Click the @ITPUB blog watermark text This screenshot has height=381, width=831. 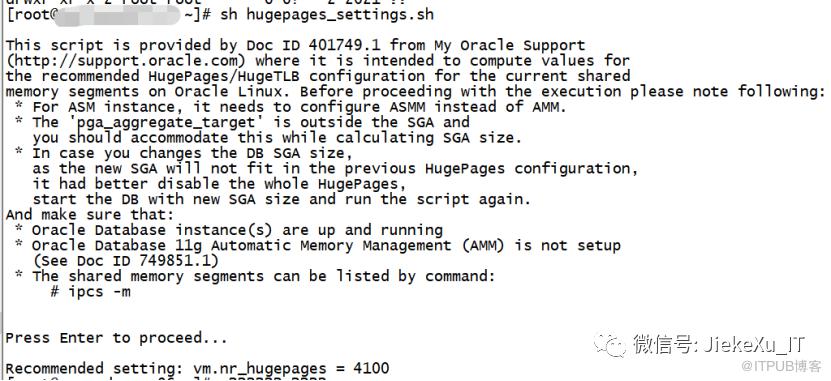pos(781,366)
